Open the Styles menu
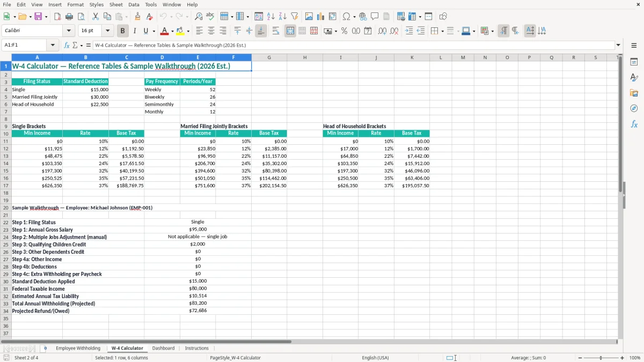 pos(97,4)
